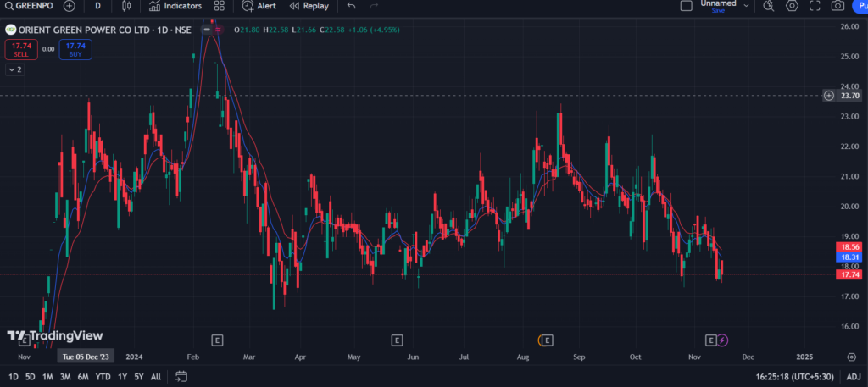The height and width of the screenshot is (387, 868).
Task: Expand the collapsed indicators legend showing 2
Action: pos(14,69)
